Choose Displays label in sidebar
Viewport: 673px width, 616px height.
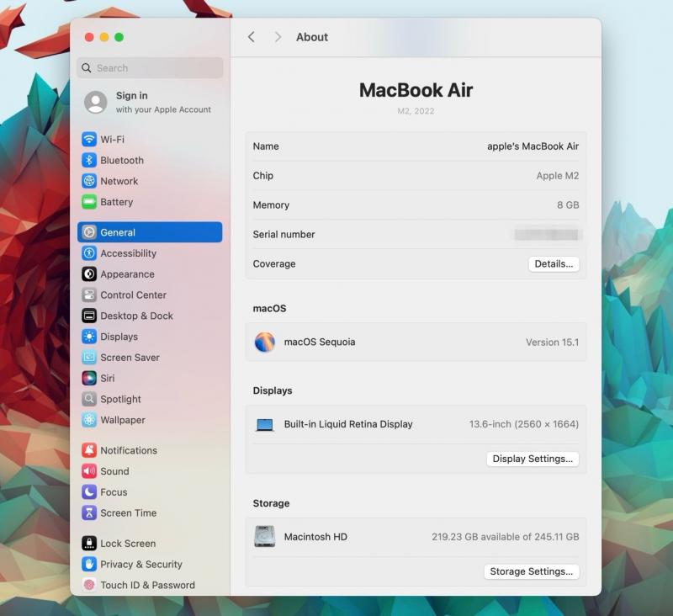pyautogui.click(x=119, y=337)
